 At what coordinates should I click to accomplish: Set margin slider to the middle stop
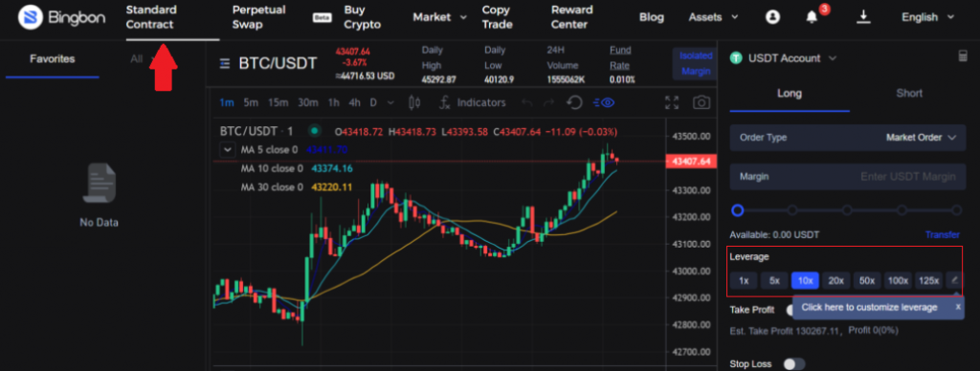[x=847, y=209]
